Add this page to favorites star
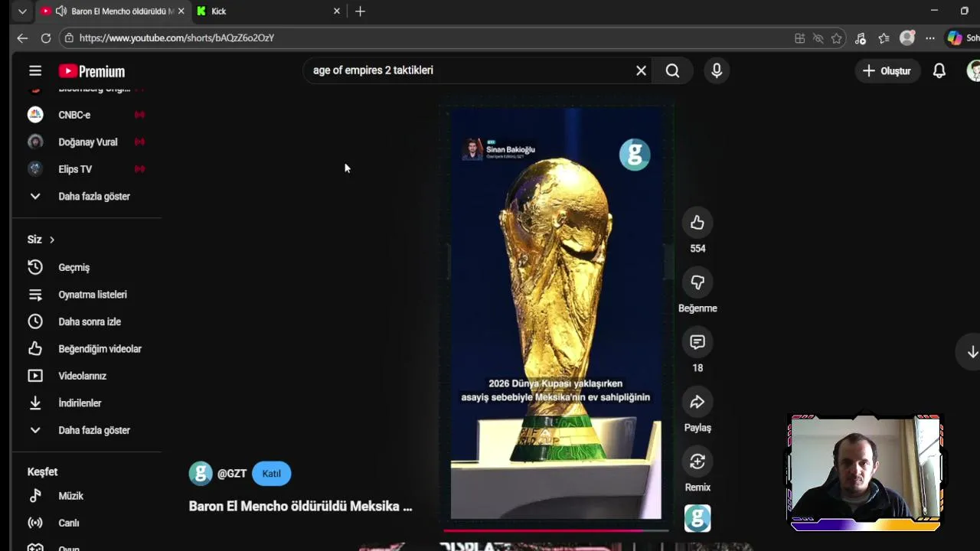 pos(837,37)
